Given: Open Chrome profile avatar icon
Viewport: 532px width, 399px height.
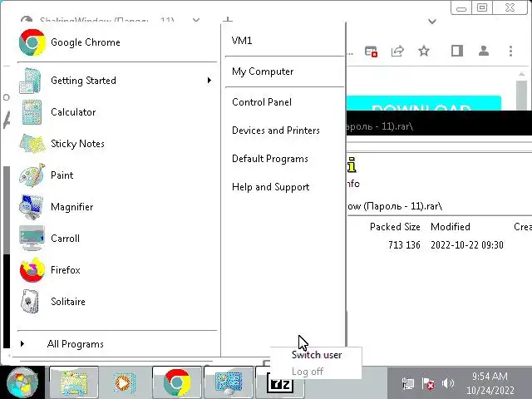Looking at the screenshot, I should tap(484, 51).
